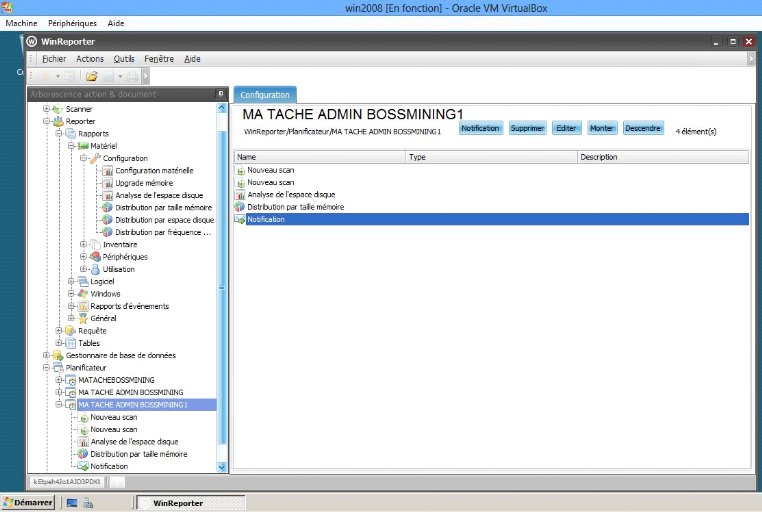Select the Gestionnaire de base de données icon

click(57, 355)
